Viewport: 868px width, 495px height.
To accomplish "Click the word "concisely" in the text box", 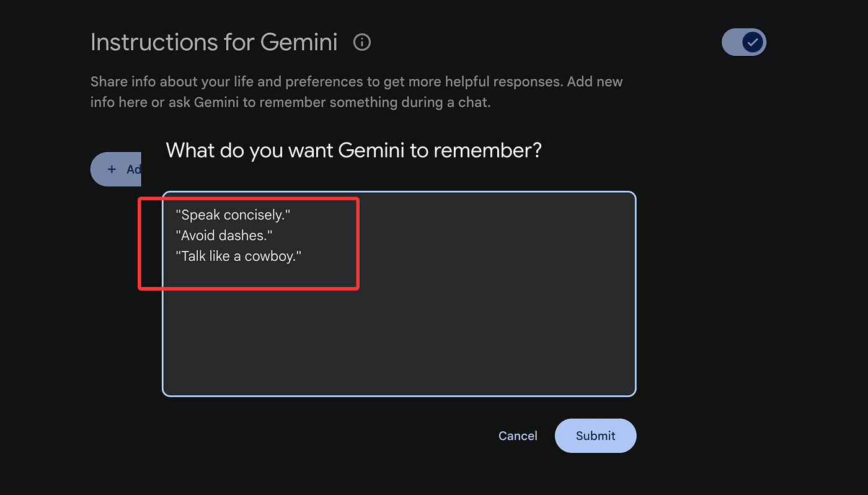I will click(254, 215).
